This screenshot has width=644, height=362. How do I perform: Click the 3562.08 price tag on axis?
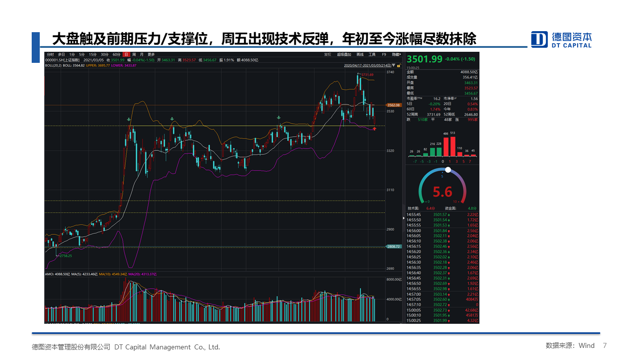click(392, 105)
